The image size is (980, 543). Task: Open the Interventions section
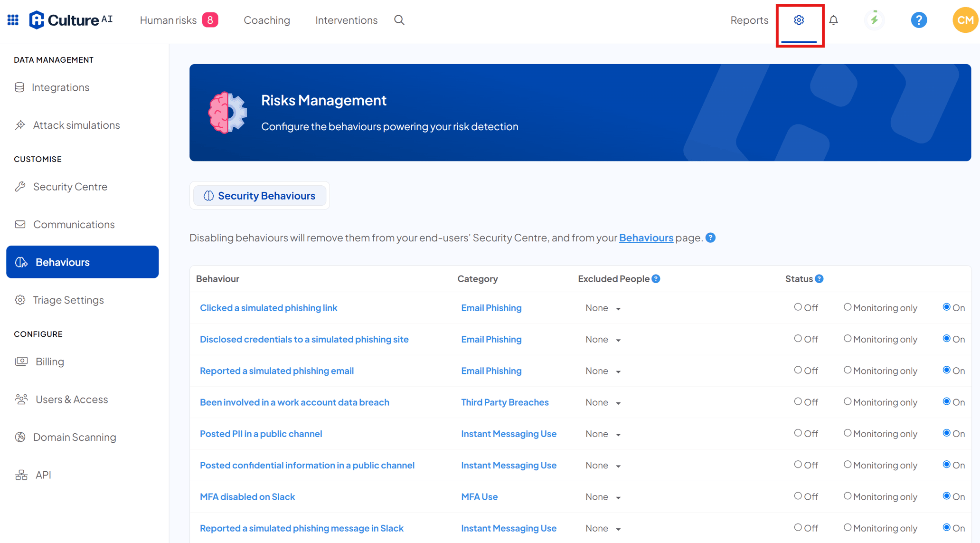click(x=346, y=20)
